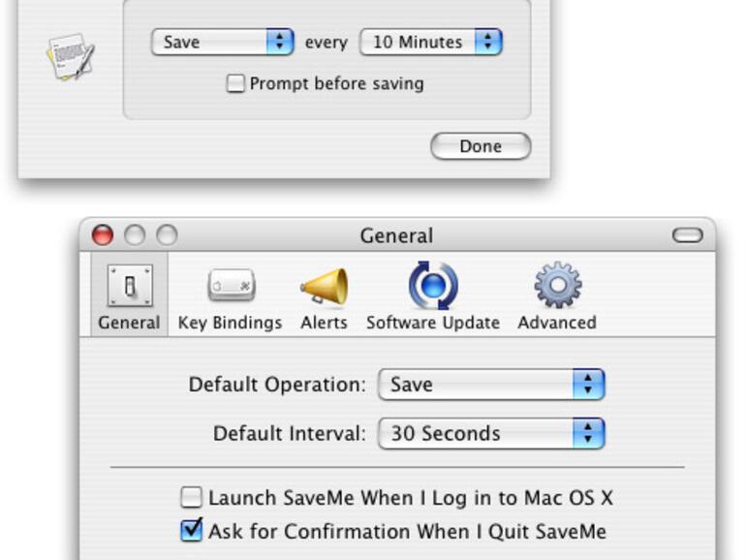The width and height of the screenshot is (746, 560).
Task: Open the 10 Minutes interval dropdown
Action: 431,42
